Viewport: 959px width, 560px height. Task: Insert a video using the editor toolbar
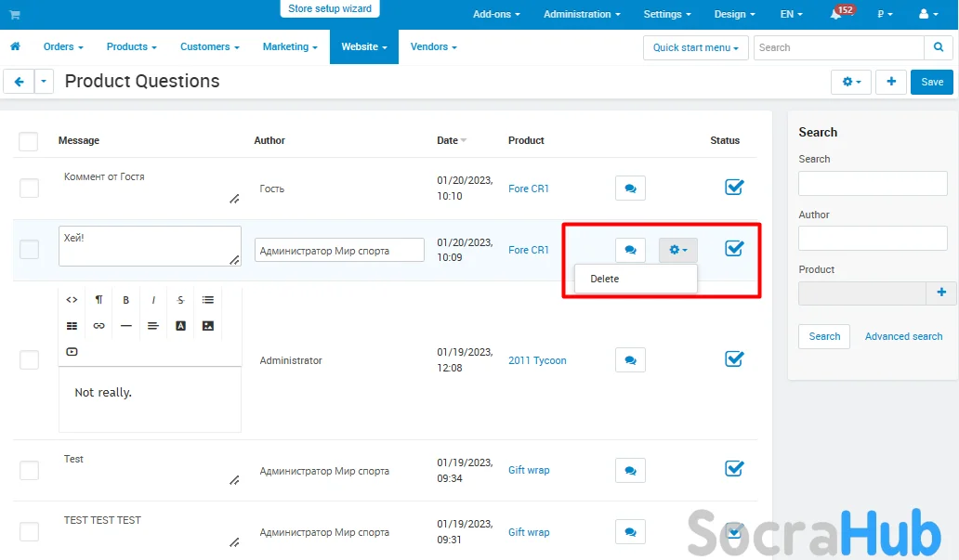tap(72, 352)
